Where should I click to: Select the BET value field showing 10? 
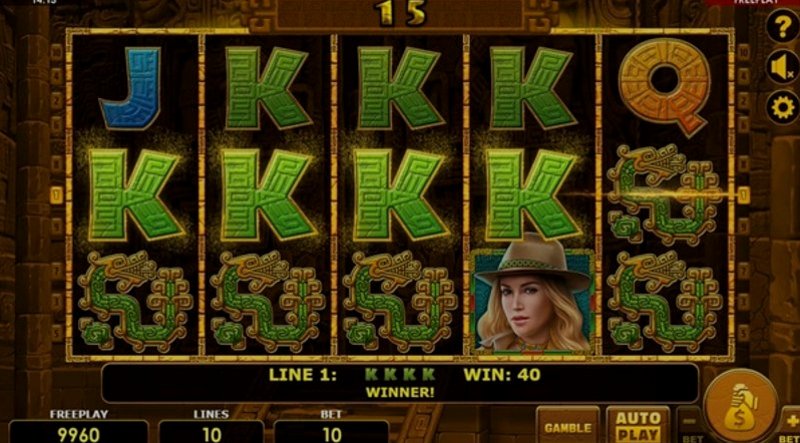[332, 434]
